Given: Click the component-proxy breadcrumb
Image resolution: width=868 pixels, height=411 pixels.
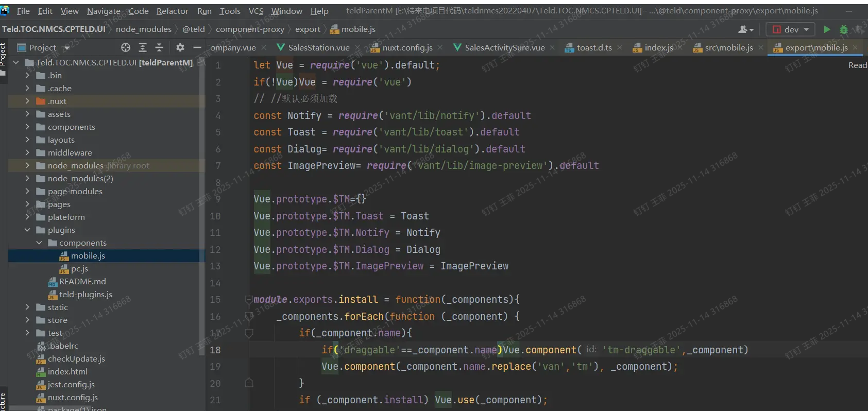Looking at the screenshot, I should pos(250,29).
